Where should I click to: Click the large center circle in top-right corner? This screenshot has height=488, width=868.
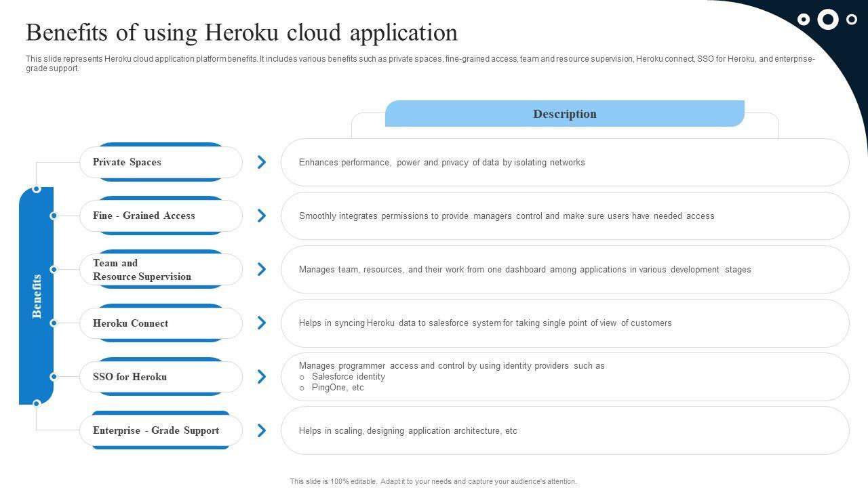pos(827,20)
